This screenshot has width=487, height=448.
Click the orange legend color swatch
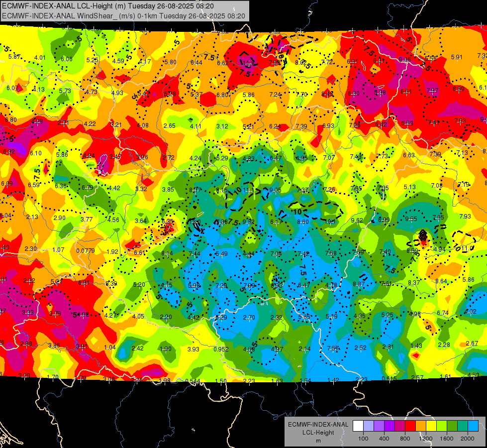coord(420,426)
